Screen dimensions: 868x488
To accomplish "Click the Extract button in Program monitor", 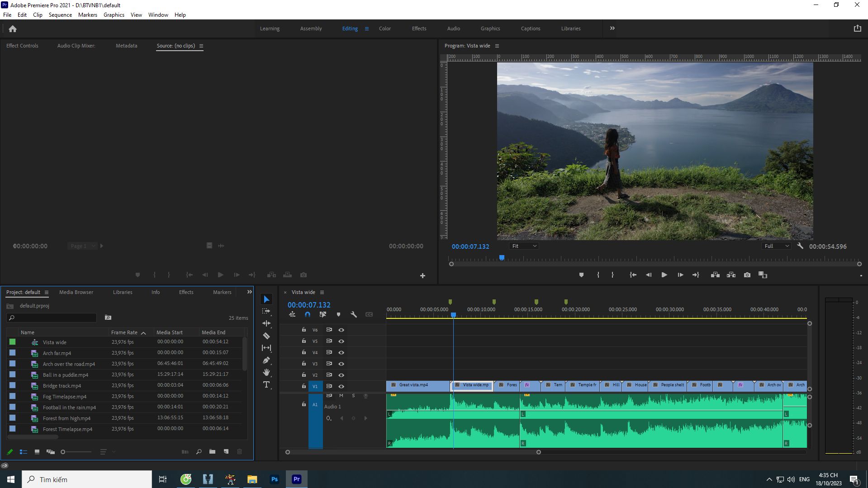I will pos(731,275).
